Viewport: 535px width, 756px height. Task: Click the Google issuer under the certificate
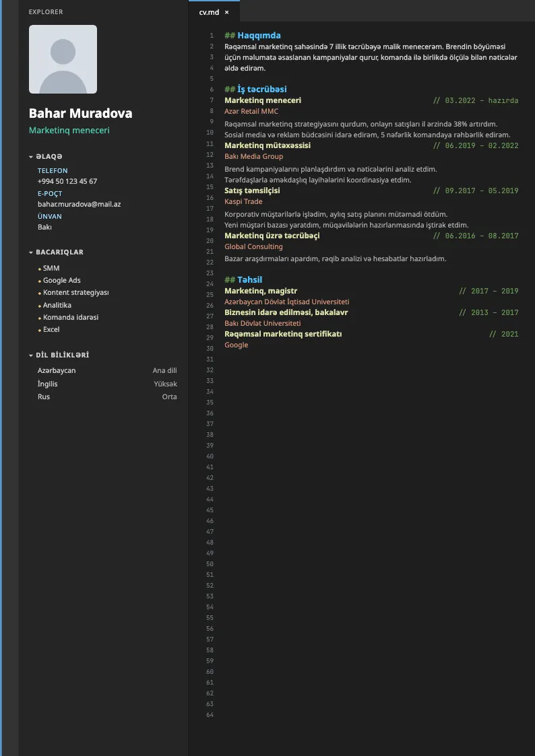[x=237, y=345]
